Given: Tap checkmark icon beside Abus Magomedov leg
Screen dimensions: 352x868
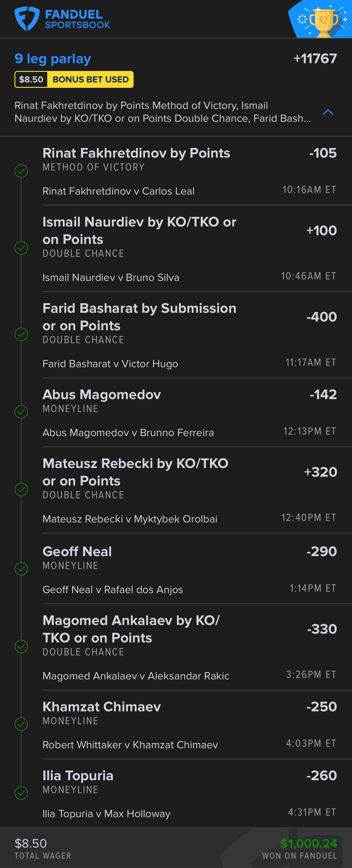Looking at the screenshot, I should click(x=21, y=412).
